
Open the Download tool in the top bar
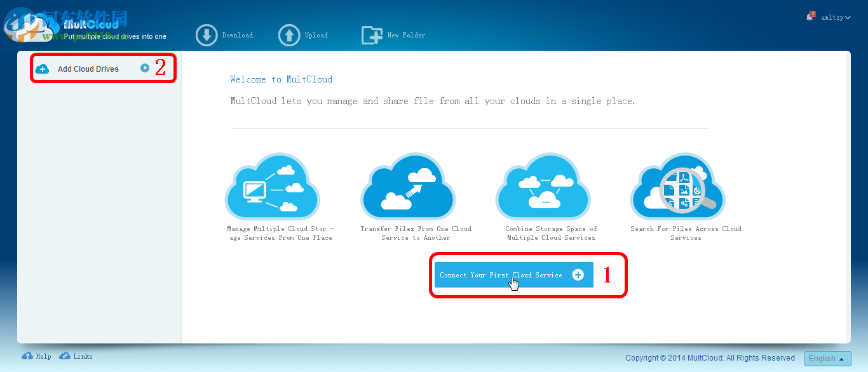(207, 35)
